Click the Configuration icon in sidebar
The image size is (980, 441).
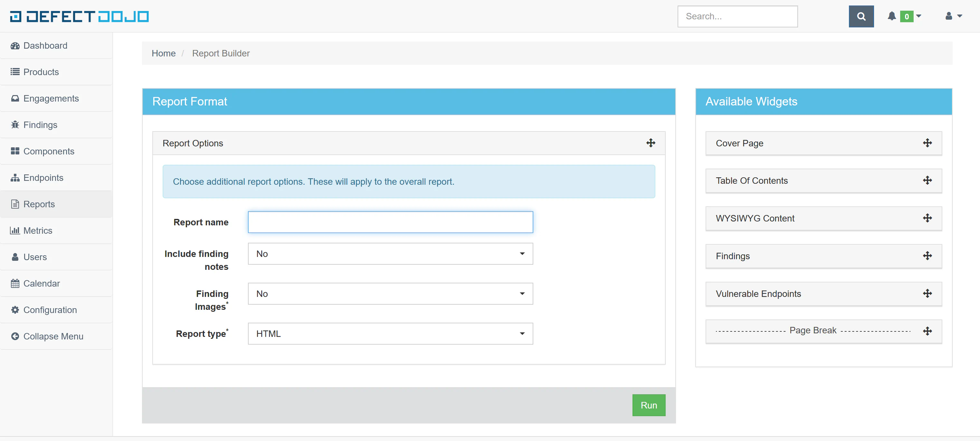pyautogui.click(x=15, y=310)
